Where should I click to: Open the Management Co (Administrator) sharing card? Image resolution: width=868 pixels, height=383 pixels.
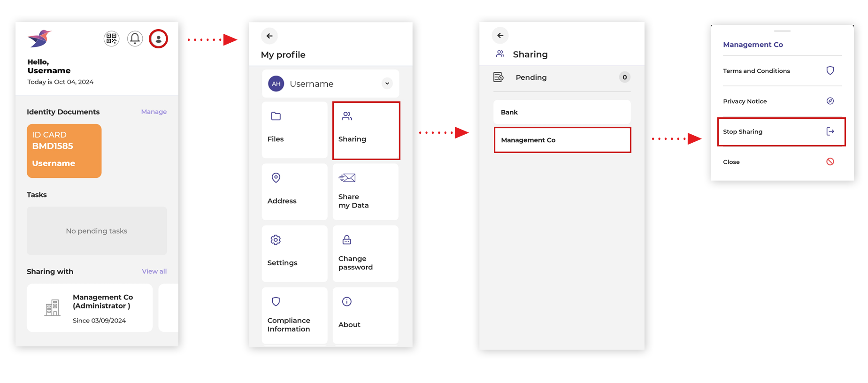click(x=90, y=308)
